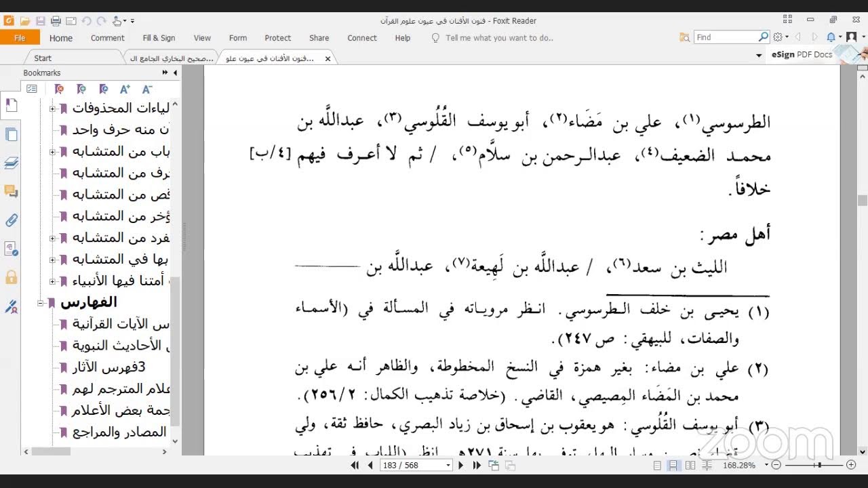Open a file with the folder icon
Image resolution: width=868 pixels, height=488 pixels.
[x=25, y=21]
